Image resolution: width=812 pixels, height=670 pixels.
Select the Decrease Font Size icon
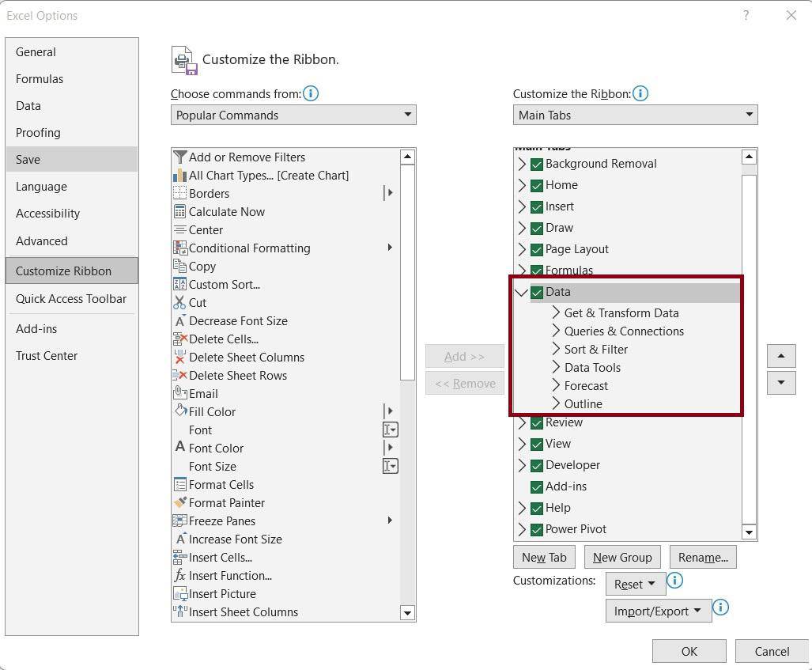click(179, 320)
